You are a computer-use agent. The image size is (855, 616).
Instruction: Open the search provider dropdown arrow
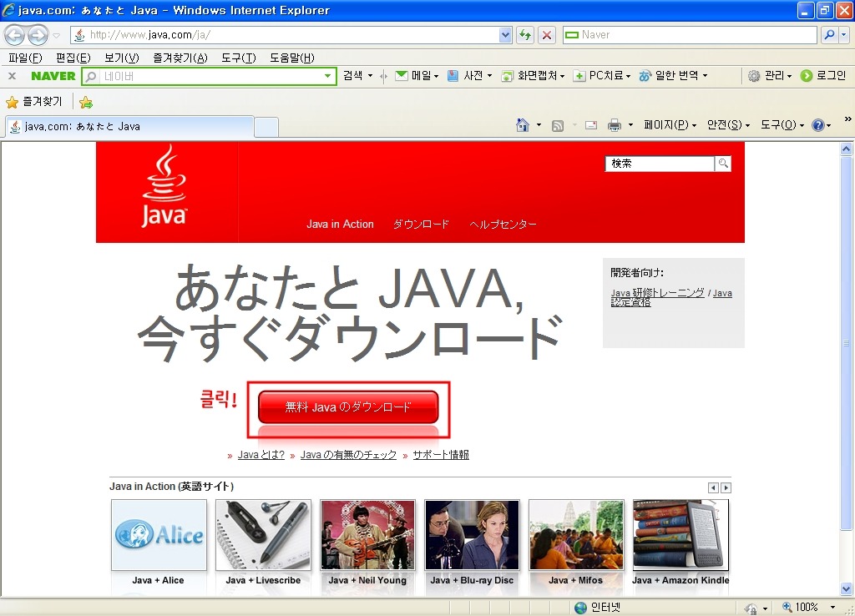[843, 35]
